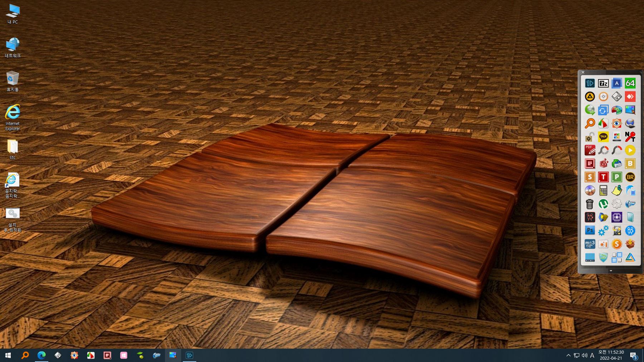Image resolution: width=644 pixels, height=362 pixels.
Task: Launch 7-Zip from the launcher panel
Action: tap(603, 83)
